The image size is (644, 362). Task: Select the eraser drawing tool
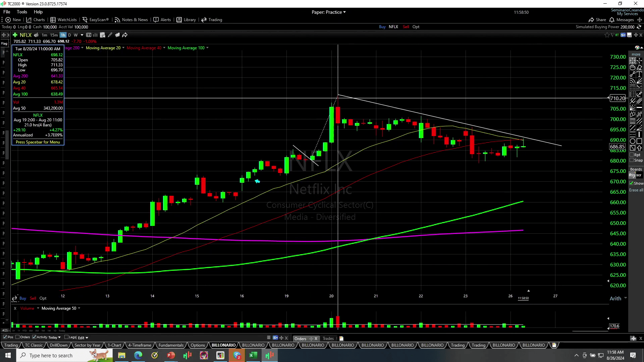pyautogui.click(x=639, y=67)
